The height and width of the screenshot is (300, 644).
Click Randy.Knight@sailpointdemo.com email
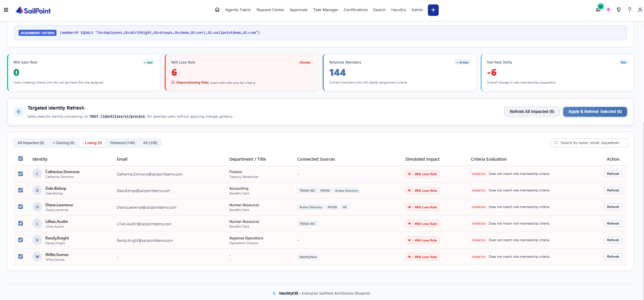pyautogui.click(x=145, y=240)
